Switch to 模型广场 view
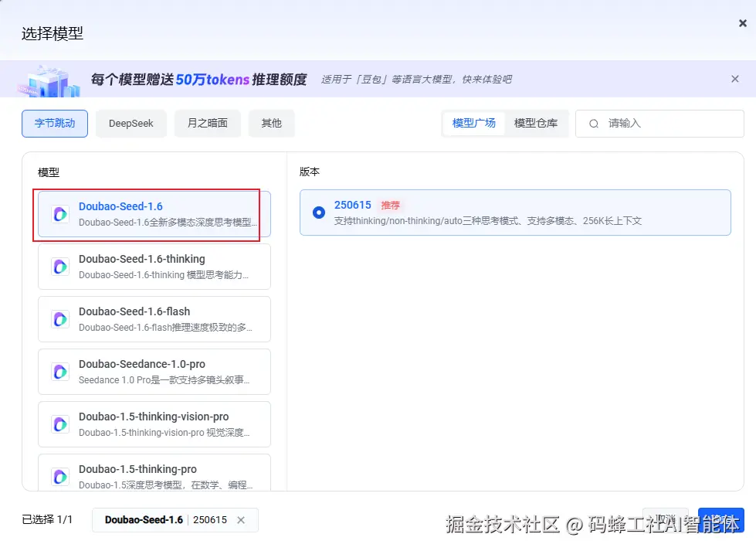The width and height of the screenshot is (756, 551). [473, 124]
